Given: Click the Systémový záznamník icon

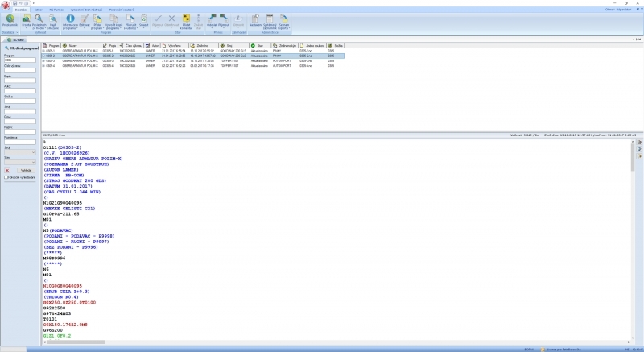Looking at the screenshot, I should click(x=270, y=18).
